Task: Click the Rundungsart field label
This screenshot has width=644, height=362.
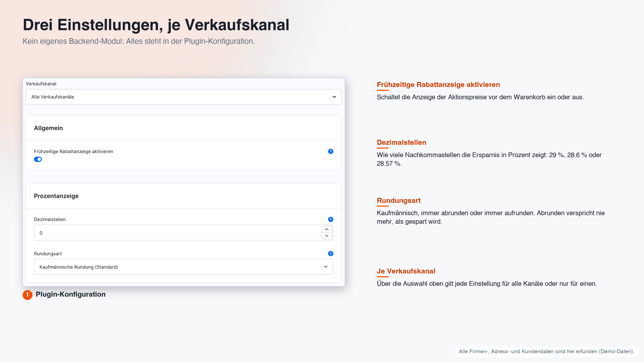Action: point(48,254)
